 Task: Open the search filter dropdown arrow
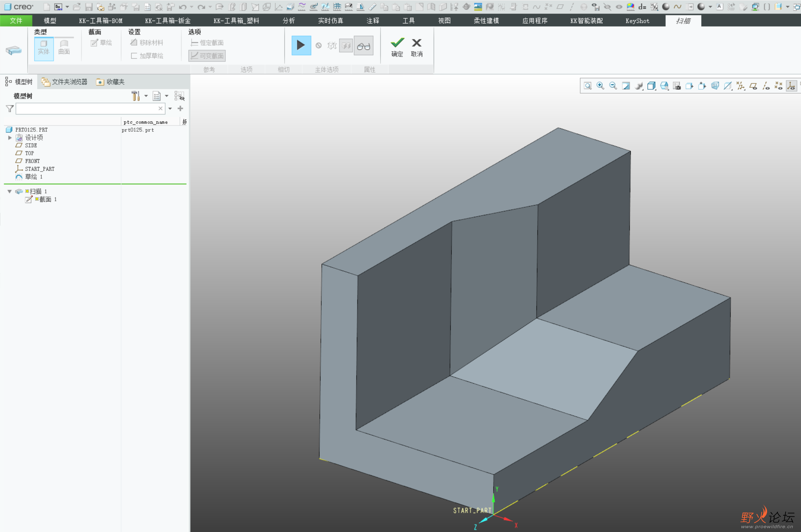pos(170,109)
